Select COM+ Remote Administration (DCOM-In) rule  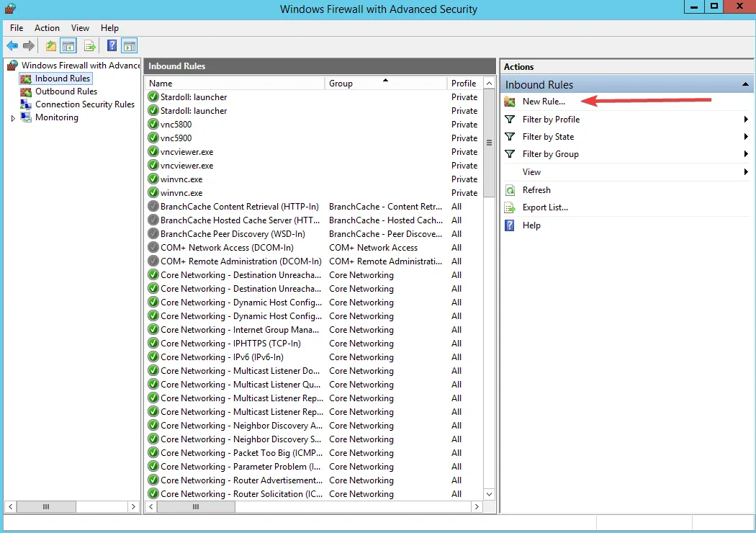(241, 261)
